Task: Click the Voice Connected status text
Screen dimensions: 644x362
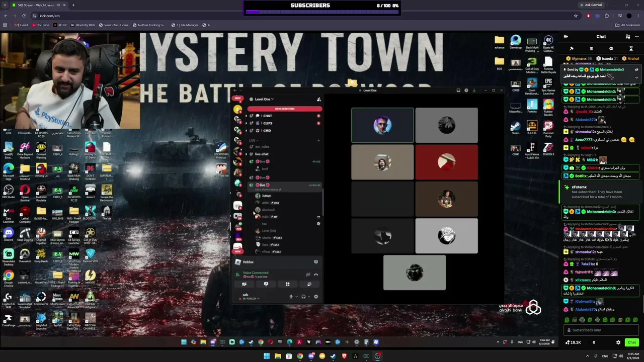Action: point(256,273)
